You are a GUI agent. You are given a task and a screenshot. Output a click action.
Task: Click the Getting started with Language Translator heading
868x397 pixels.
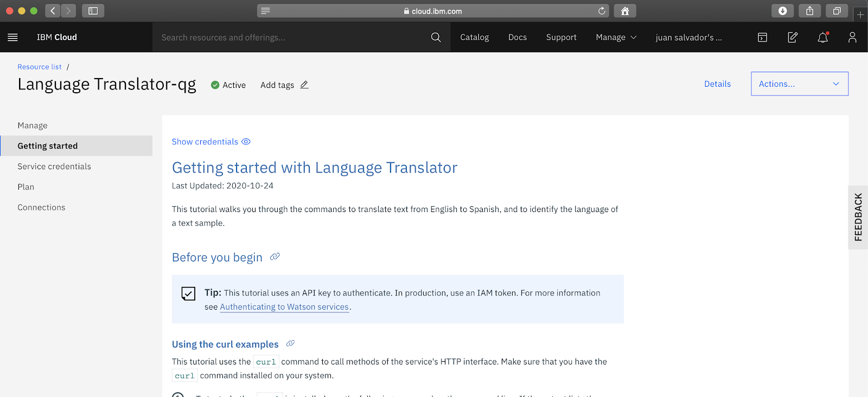[315, 168]
